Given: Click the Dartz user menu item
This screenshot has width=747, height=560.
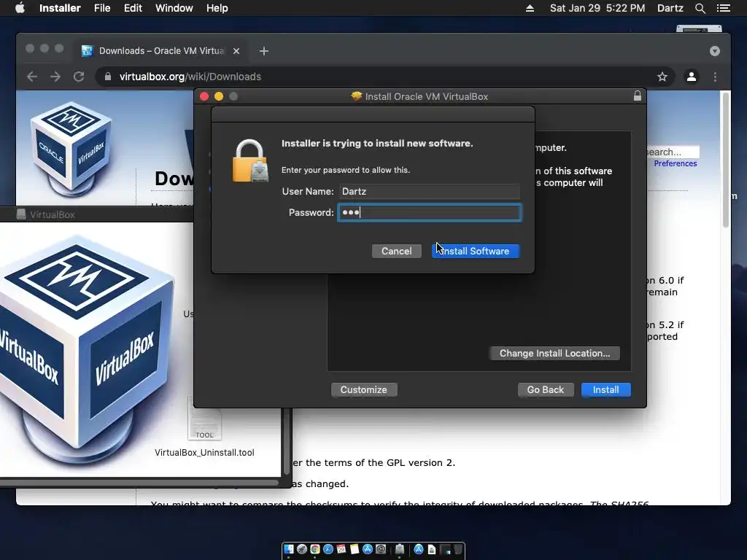Looking at the screenshot, I should (x=670, y=8).
